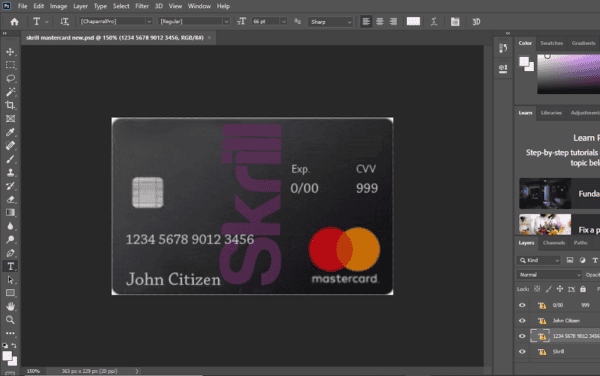600x376 pixels.
Task: Click the text color swatch in options bar
Action: click(x=413, y=21)
